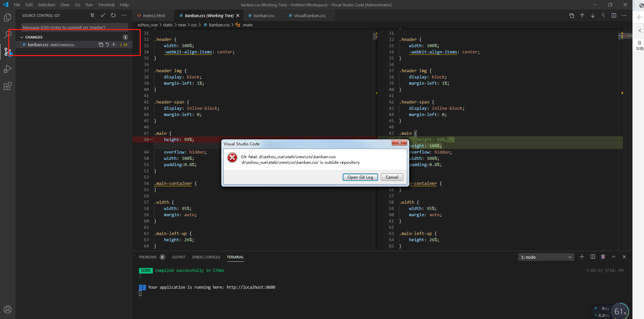Open the Extensions view
This screenshot has height=319, width=644.
(7, 86)
